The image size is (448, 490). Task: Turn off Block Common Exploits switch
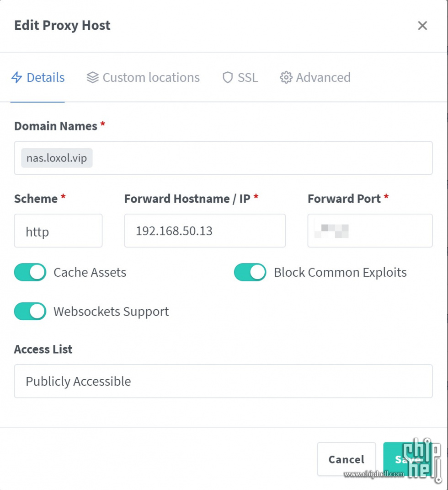(250, 272)
